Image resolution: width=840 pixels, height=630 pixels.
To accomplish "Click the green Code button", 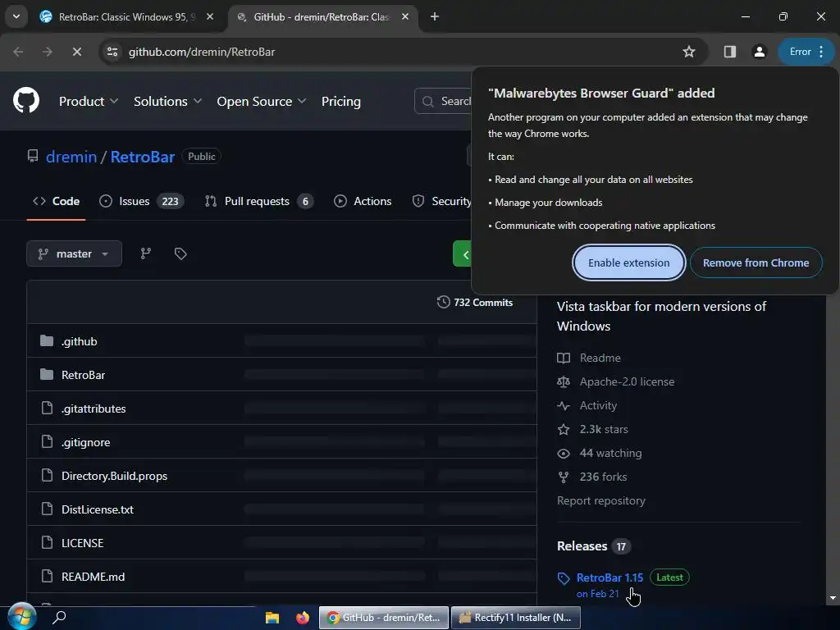I will coord(463,253).
